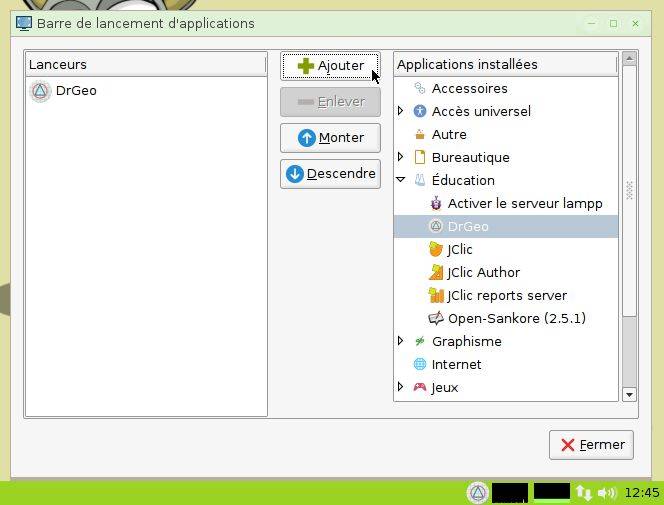664x505 pixels.
Task: Select JClic Author entry
Action: pyautogui.click(x=483, y=273)
